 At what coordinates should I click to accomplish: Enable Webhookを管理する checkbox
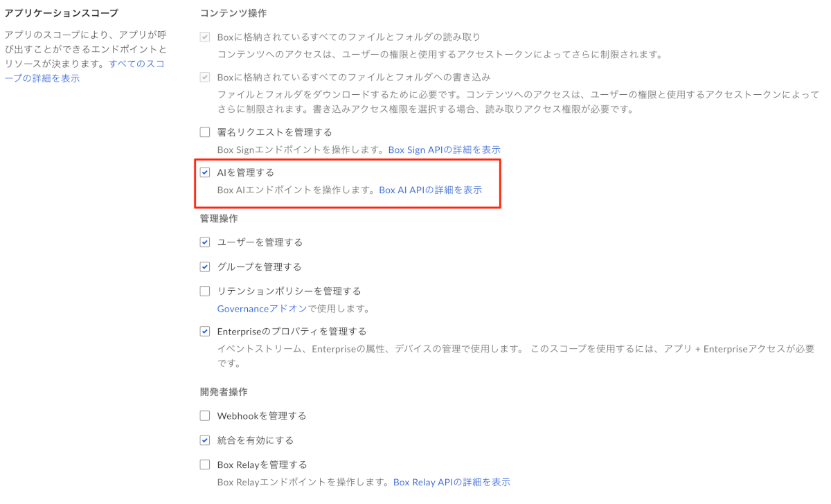coord(205,415)
